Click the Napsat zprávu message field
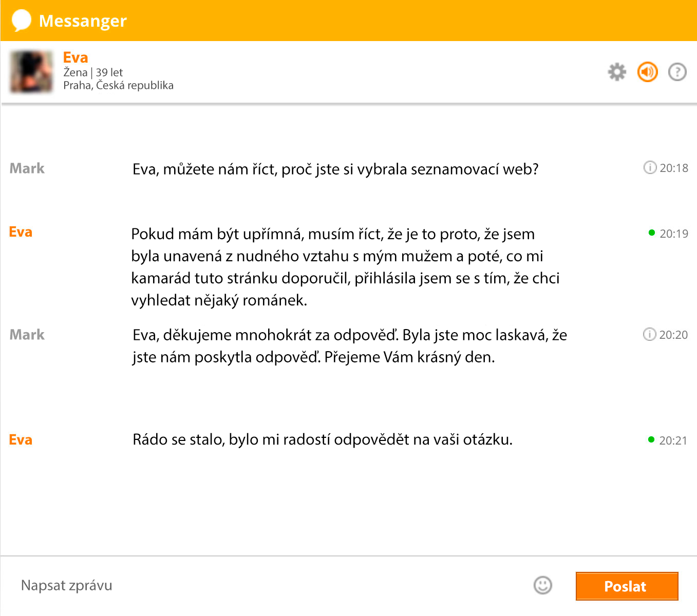This screenshot has height=616, width=697. (x=267, y=585)
